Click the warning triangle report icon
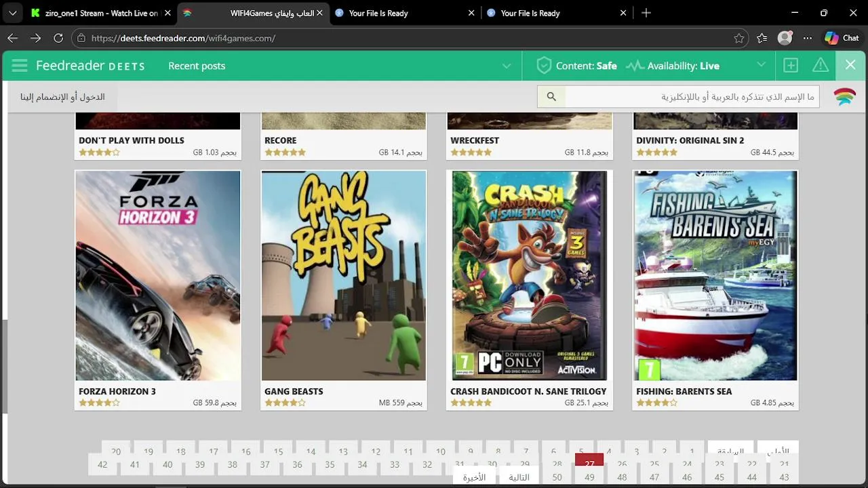 (x=821, y=66)
